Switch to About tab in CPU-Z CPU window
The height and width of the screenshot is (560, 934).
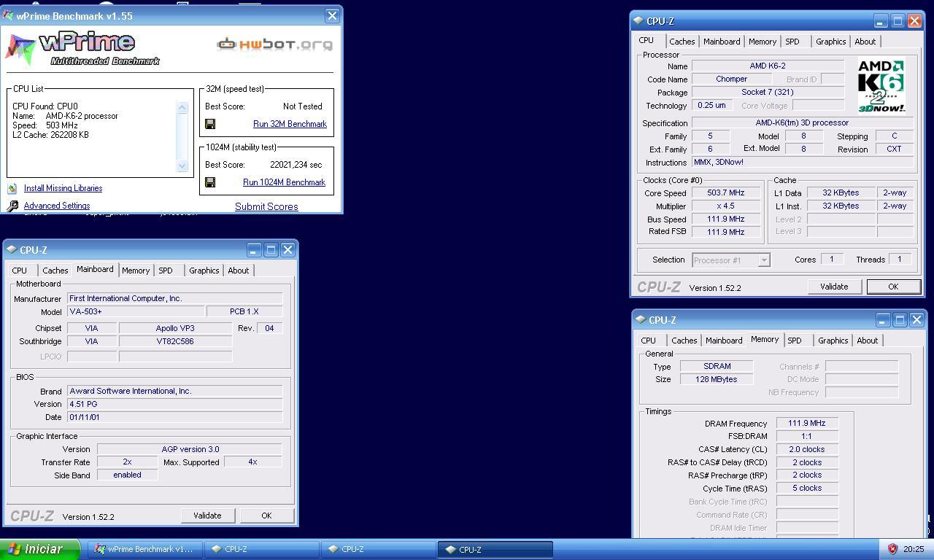tap(865, 42)
